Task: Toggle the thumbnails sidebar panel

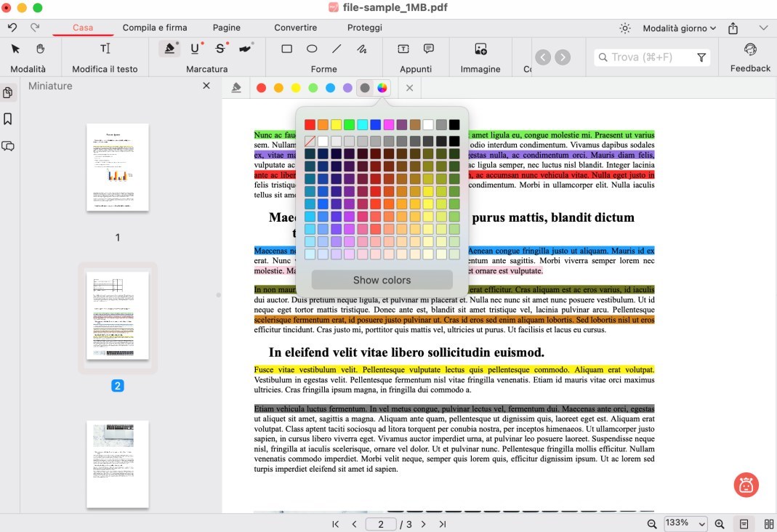Action: click(x=8, y=93)
